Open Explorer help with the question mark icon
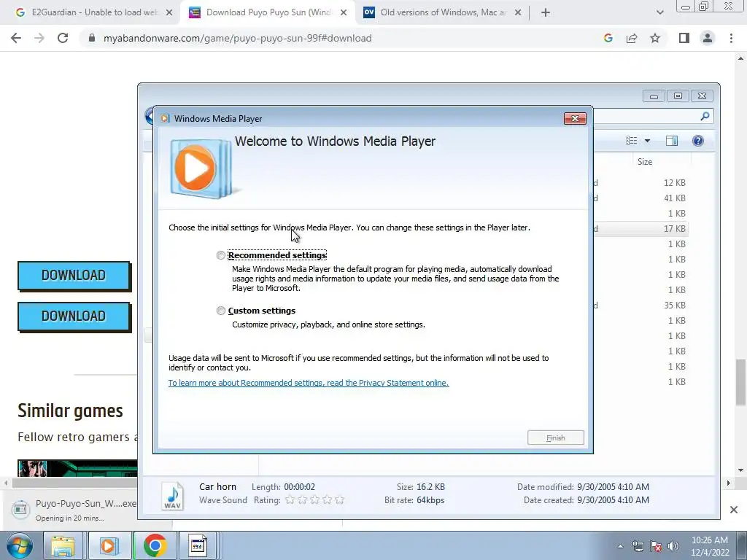This screenshot has height=560, width=747. tap(698, 141)
